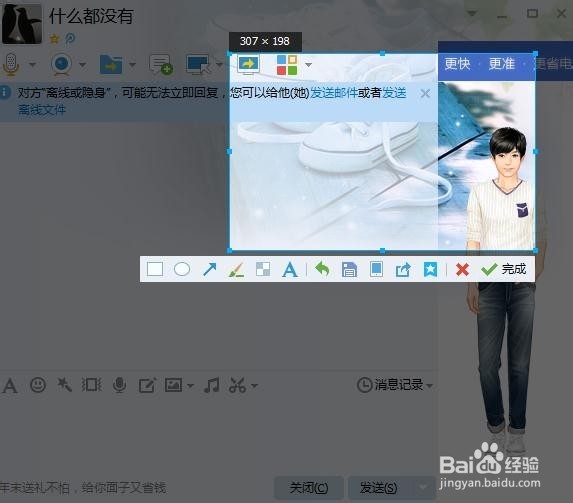Record a voice message

[x=119, y=385]
